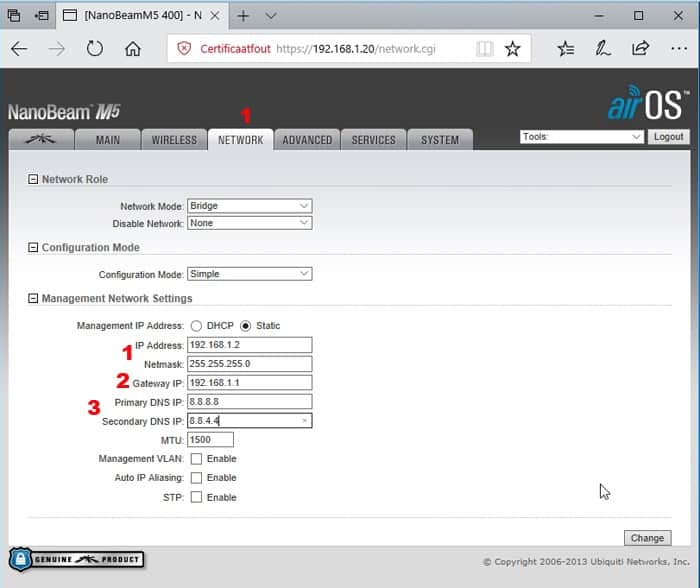Enable the STP checkbox
This screenshot has width=700, height=588.
[x=196, y=497]
